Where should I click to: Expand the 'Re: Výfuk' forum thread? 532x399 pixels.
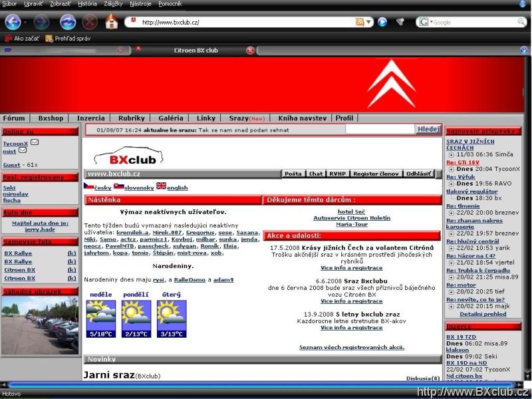(451, 184)
